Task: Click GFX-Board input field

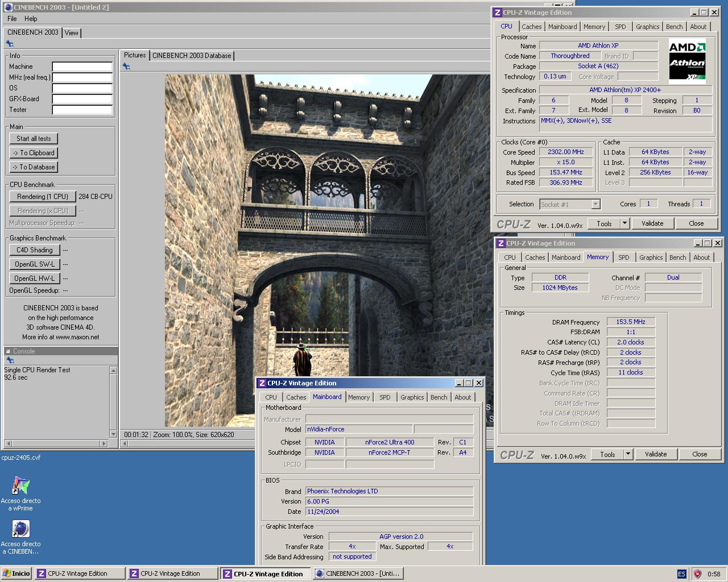Action: pyautogui.click(x=82, y=99)
